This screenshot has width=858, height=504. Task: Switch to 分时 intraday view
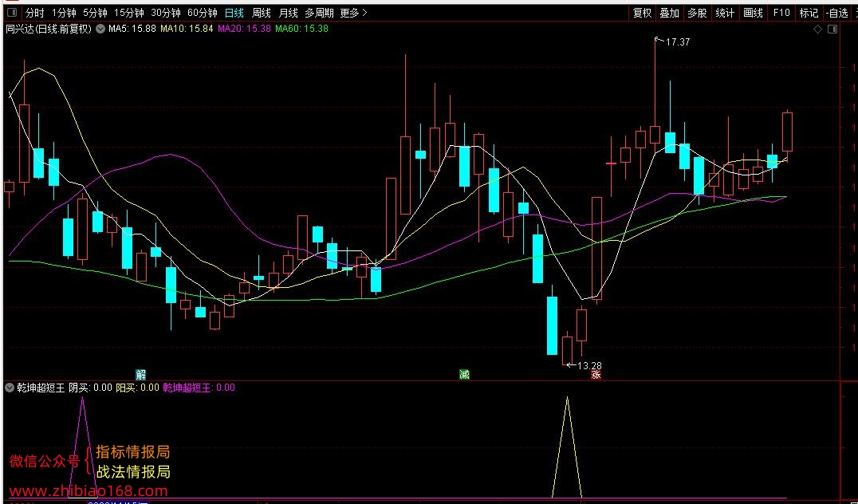click(35, 13)
